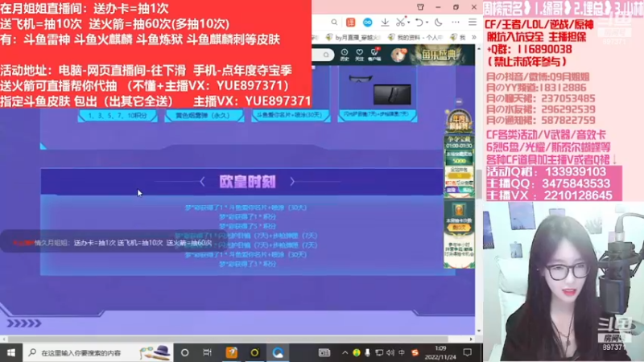The image size is (644, 362).
Task: Expand bookmarks bar overflow chevron
Action: coord(474,37)
